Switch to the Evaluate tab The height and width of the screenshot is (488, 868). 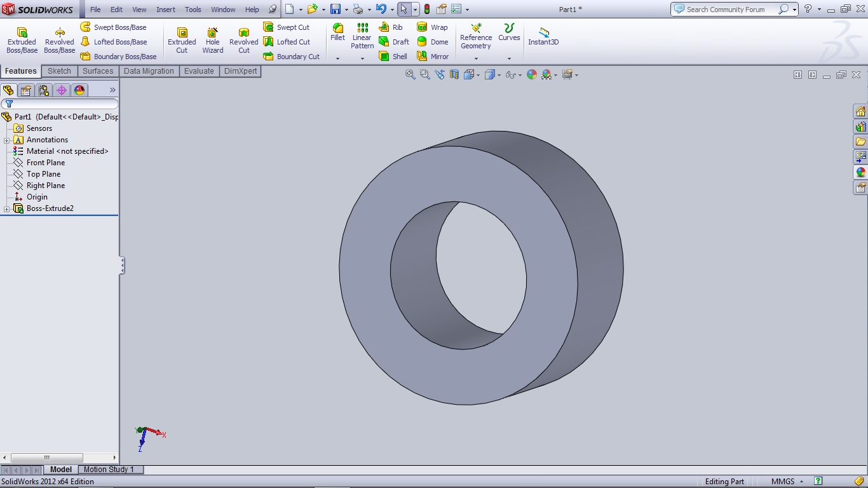click(x=199, y=71)
